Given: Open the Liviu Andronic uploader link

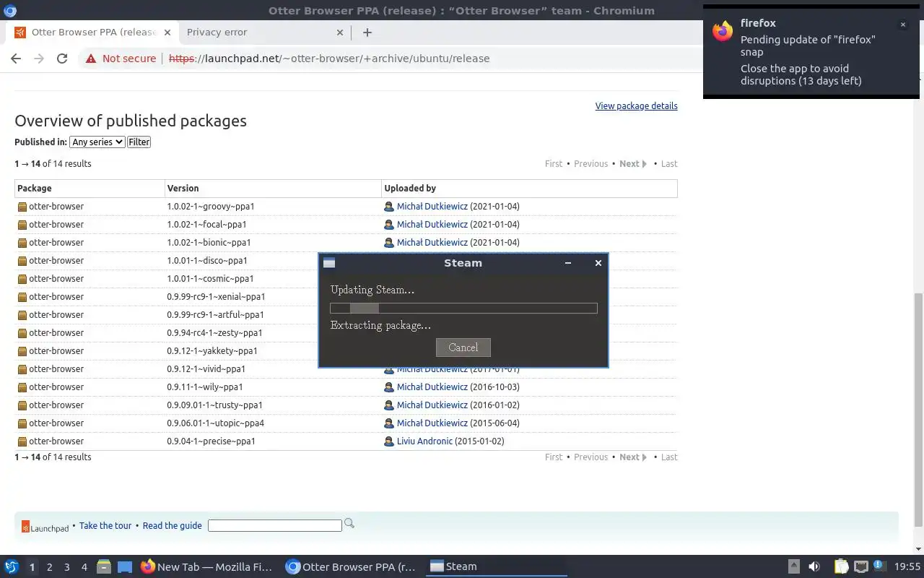Looking at the screenshot, I should coord(424,441).
